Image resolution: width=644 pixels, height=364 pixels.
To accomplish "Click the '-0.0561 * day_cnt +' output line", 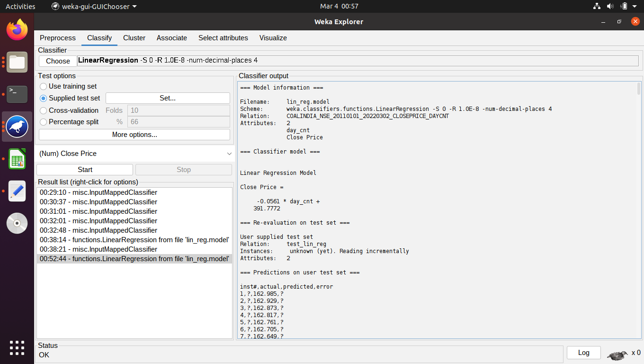I will click(x=288, y=201).
